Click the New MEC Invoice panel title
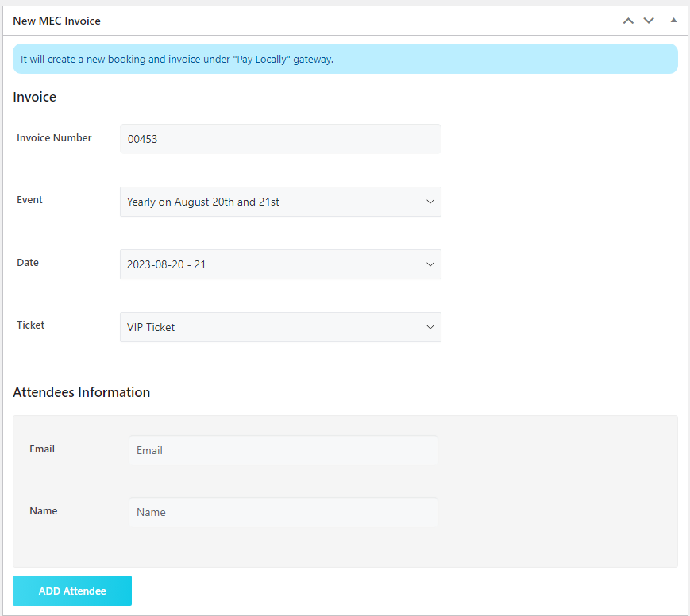The image size is (690, 616). (x=56, y=21)
